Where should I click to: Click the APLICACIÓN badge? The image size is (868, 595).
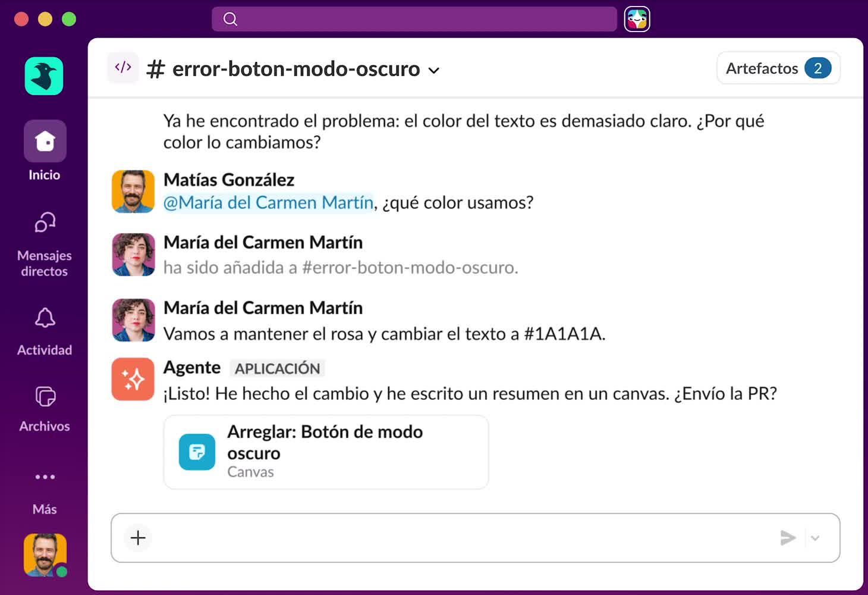click(x=277, y=368)
